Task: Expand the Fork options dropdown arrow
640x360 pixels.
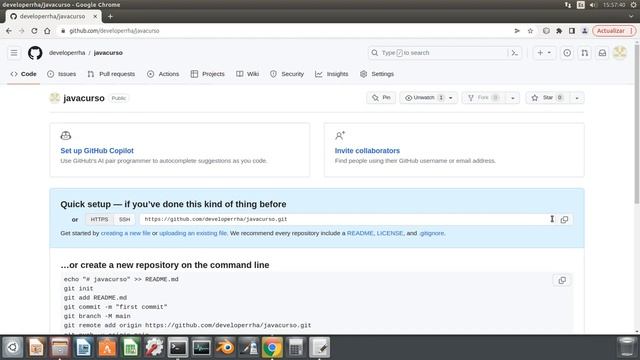Action: tap(512, 98)
